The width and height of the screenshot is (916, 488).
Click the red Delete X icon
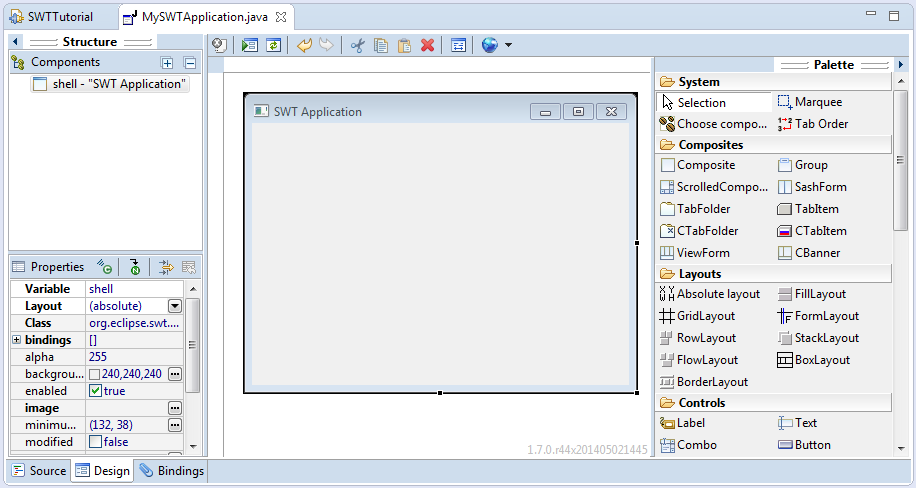[428, 45]
